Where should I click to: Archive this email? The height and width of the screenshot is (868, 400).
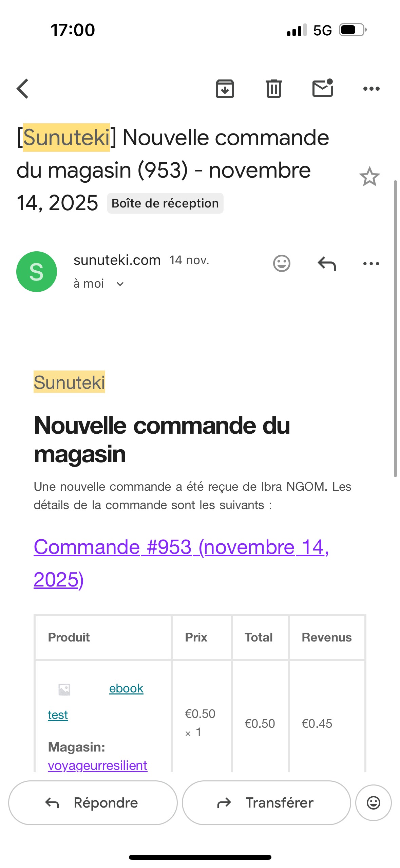pos(225,89)
